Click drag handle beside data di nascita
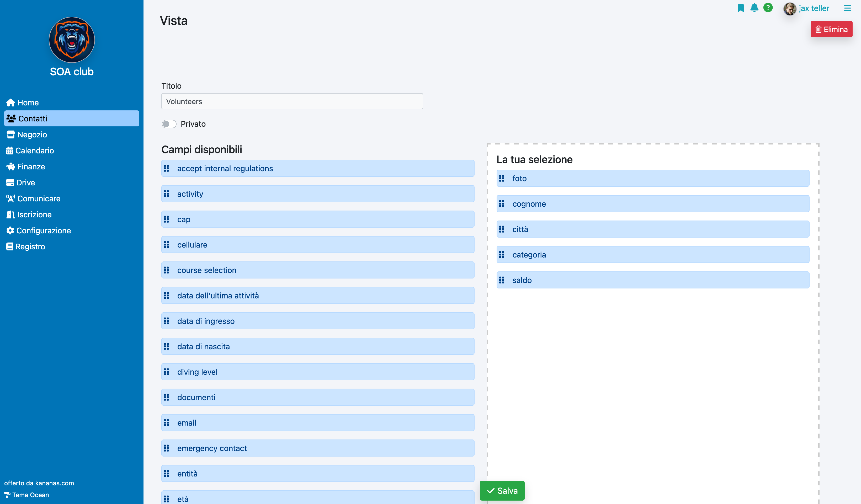Screen dimensions: 861x504 pos(166,346)
